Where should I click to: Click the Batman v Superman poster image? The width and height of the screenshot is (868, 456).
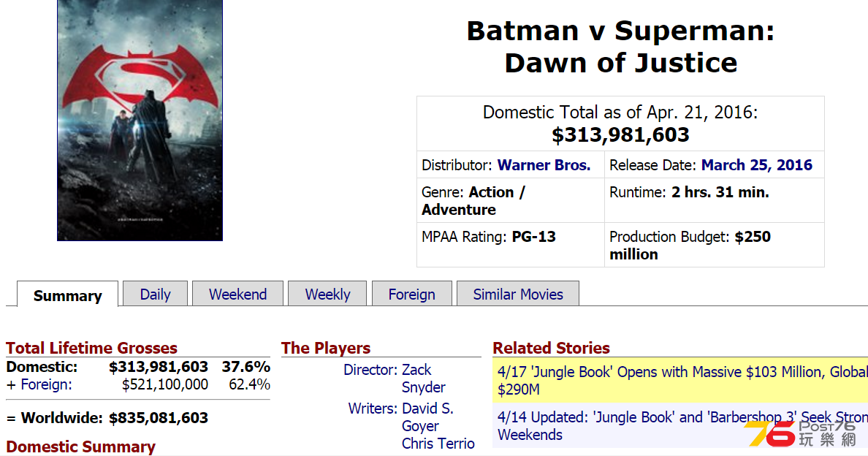tap(140, 120)
